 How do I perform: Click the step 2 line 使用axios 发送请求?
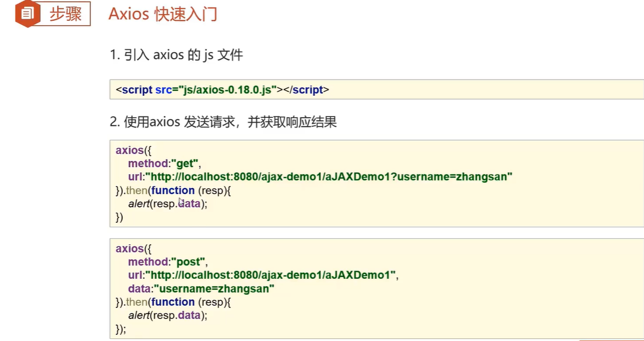[x=223, y=122]
